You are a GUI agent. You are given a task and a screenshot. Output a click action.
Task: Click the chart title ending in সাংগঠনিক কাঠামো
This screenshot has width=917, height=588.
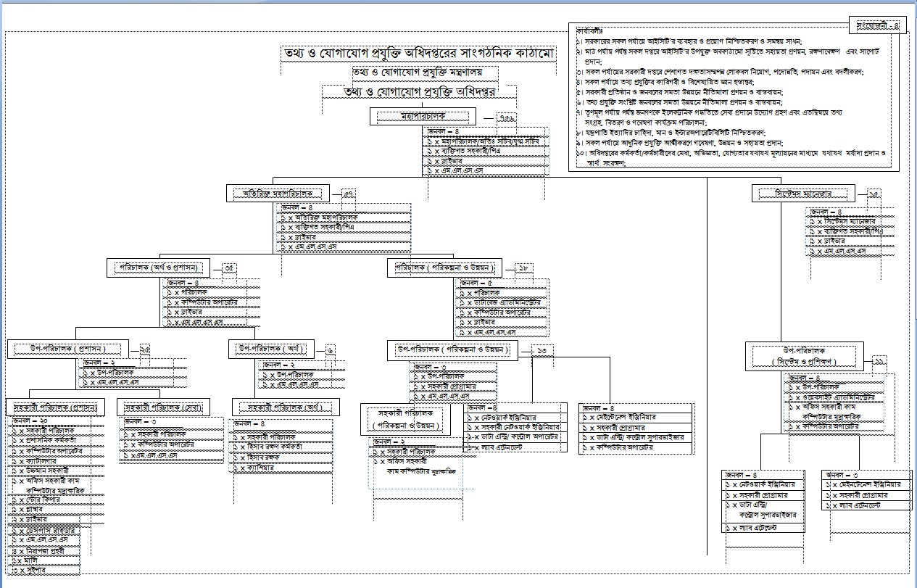point(418,54)
